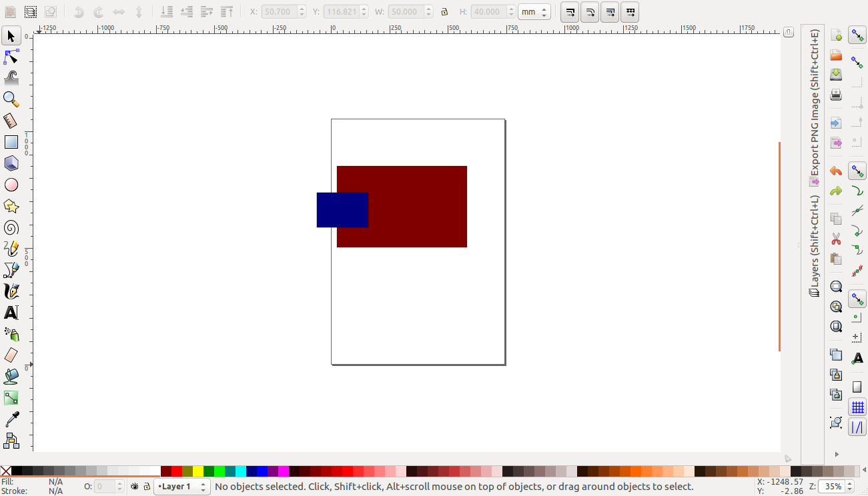Select the Star and Polygon tool
The height and width of the screenshot is (496, 868).
pos(11,206)
